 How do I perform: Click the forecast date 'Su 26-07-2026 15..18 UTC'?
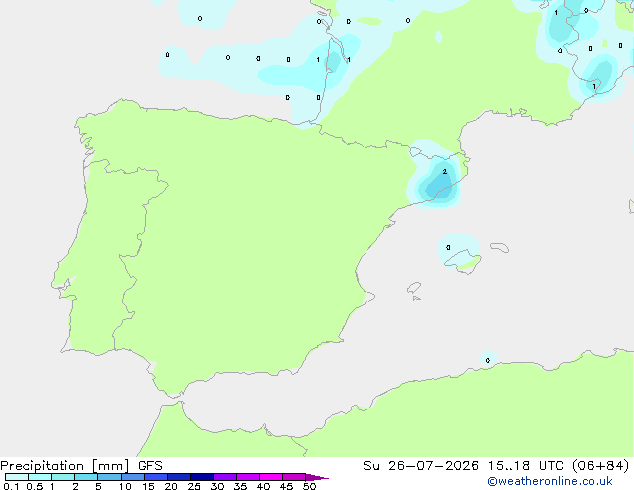point(463,466)
